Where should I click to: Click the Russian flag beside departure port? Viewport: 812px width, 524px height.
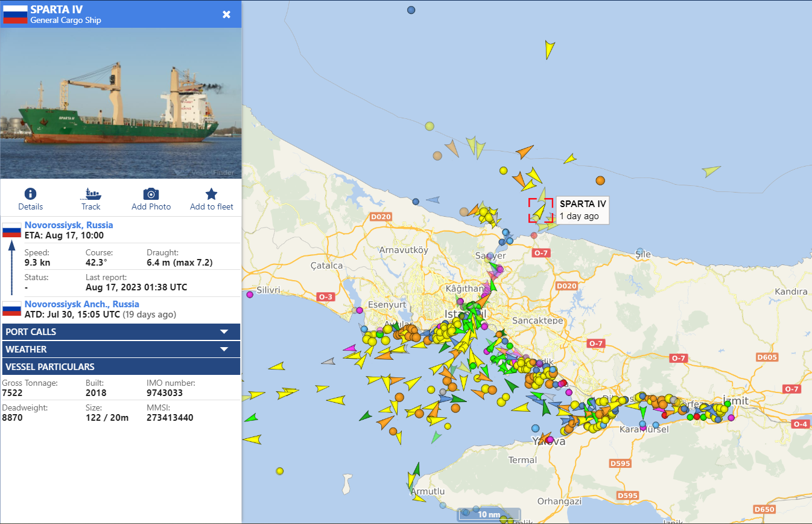click(x=11, y=309)
